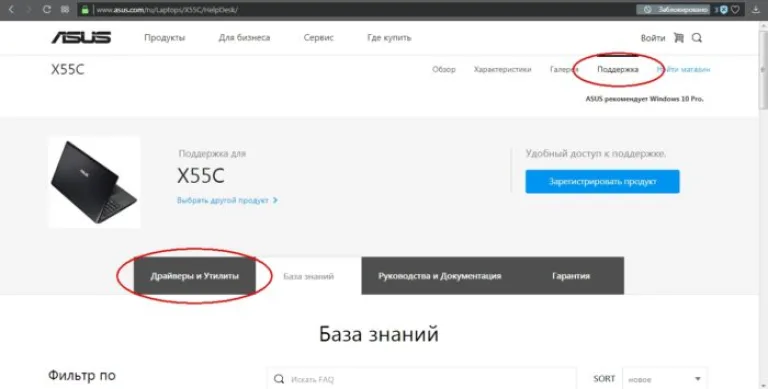Open the Где купить menu
The height and width of the screenshot is (389, 768).
(389, 38)
